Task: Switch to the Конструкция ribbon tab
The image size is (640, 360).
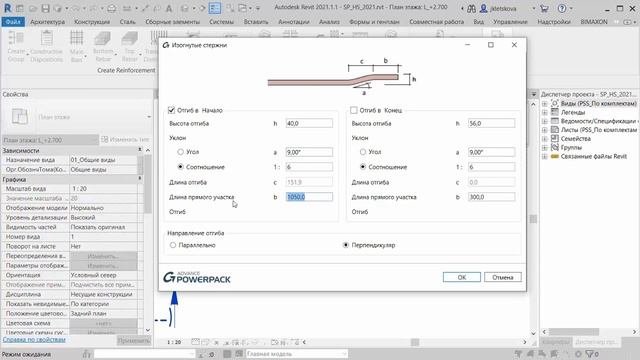Action: 92,22
